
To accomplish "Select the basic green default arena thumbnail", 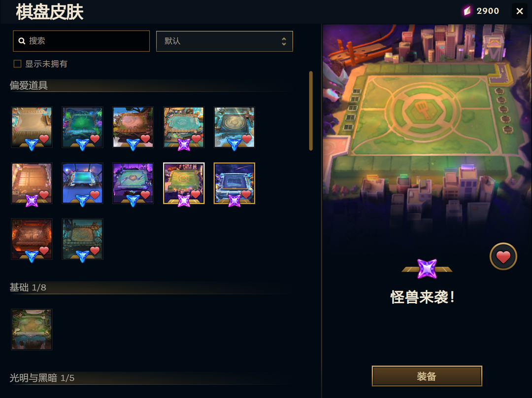I will (x=32, y=329).
